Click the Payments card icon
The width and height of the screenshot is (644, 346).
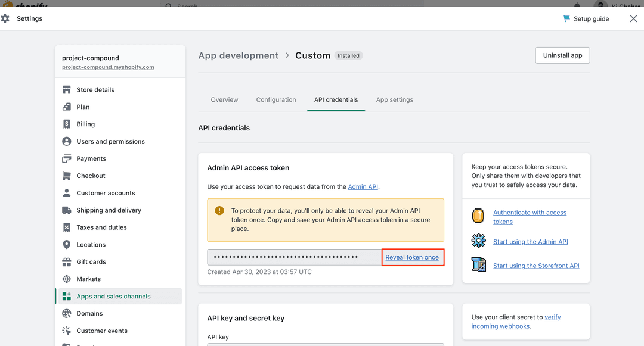pos(67,158)
